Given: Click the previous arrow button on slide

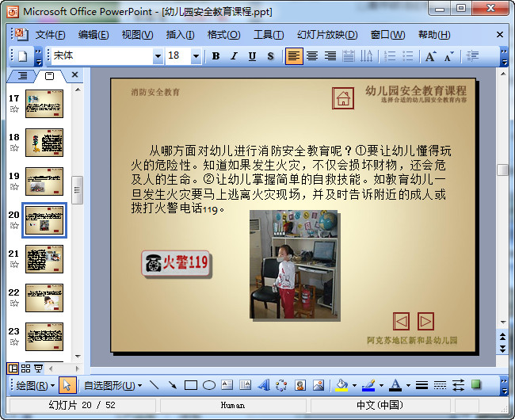Looking at the screenshot, I should tap(401, 321).
